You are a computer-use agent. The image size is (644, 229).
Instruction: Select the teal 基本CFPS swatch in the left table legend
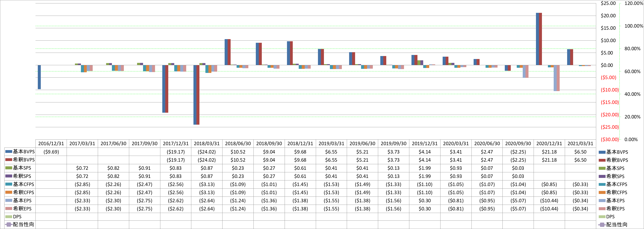point(9,184)
